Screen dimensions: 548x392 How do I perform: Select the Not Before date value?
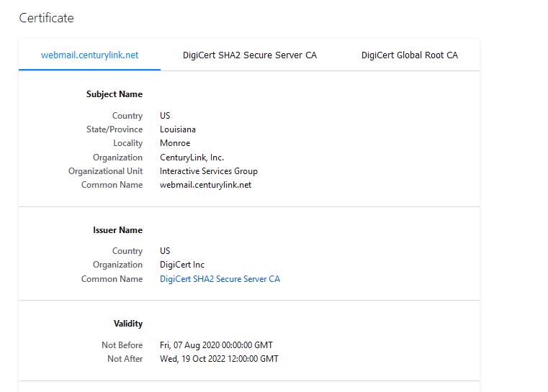(x=216, y=345)
